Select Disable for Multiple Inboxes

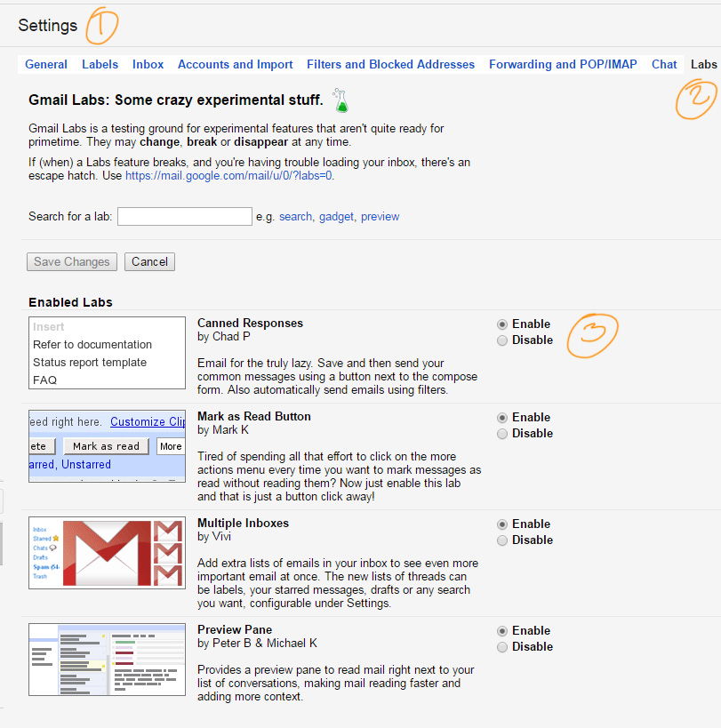point(502,540)
